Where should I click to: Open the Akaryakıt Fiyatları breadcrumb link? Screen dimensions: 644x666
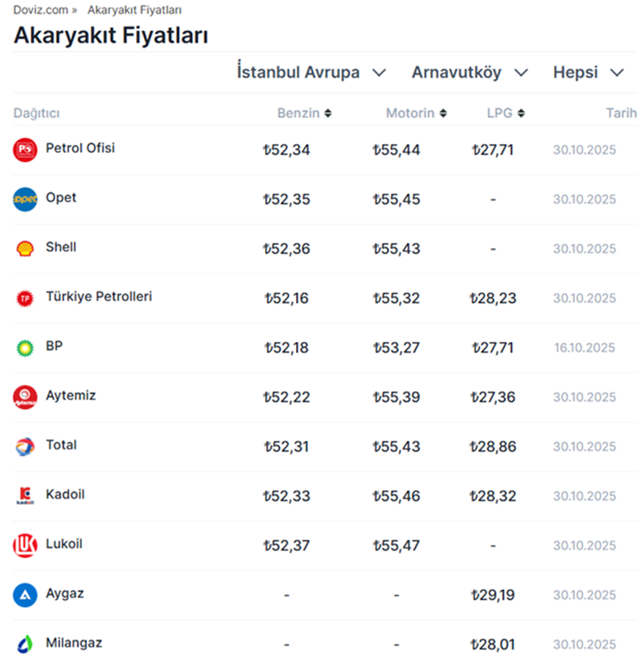coord(135,10)
